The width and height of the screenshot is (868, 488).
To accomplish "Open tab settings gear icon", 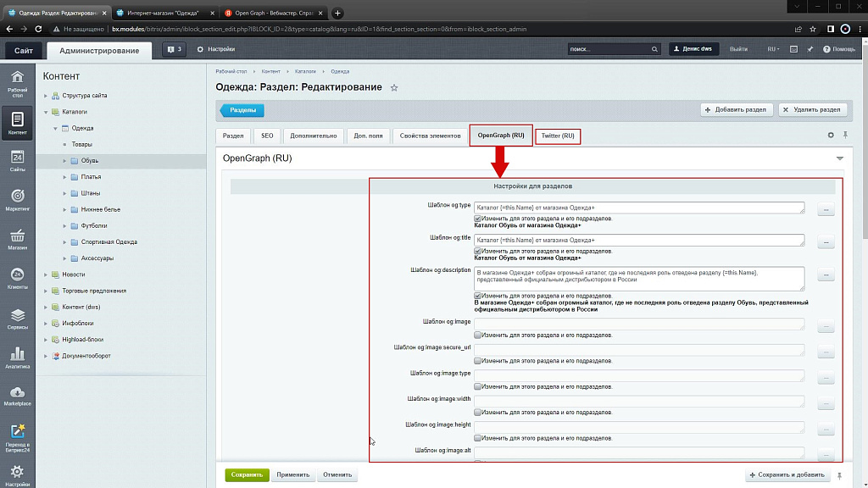I will pyautogui.click(x=831, y=135).
